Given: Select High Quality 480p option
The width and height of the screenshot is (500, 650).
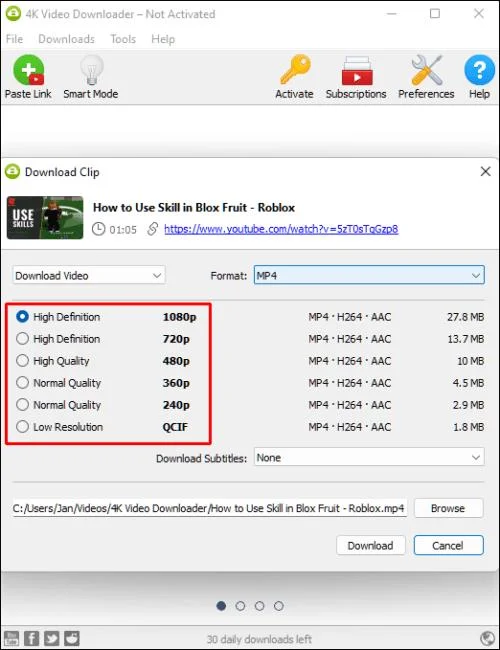Looking at the screenshot, I should pos(22,361).
